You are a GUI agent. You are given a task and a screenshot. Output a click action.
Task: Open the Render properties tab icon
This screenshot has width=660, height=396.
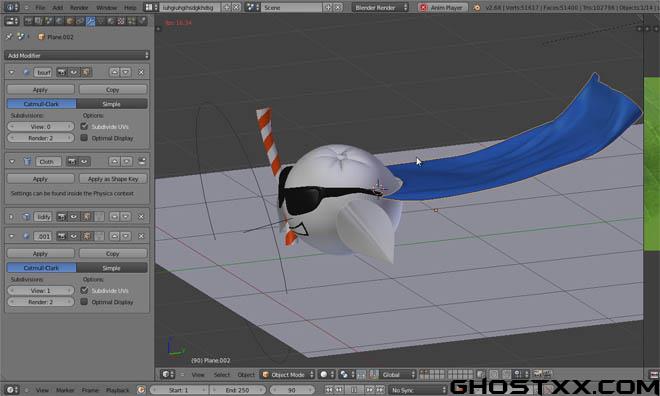coord(28,21)
